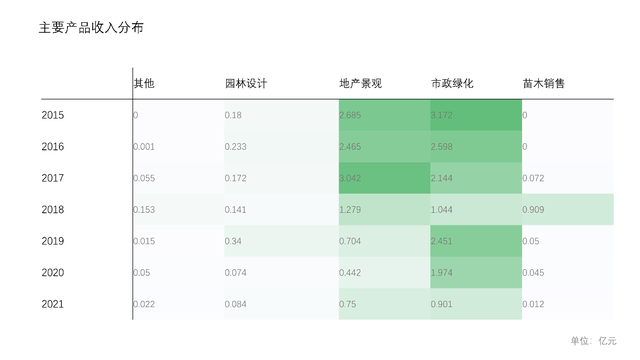Click the 3.042 heatmap cell in 2017
The image size is (640, 360).
[x=384, y=178]
